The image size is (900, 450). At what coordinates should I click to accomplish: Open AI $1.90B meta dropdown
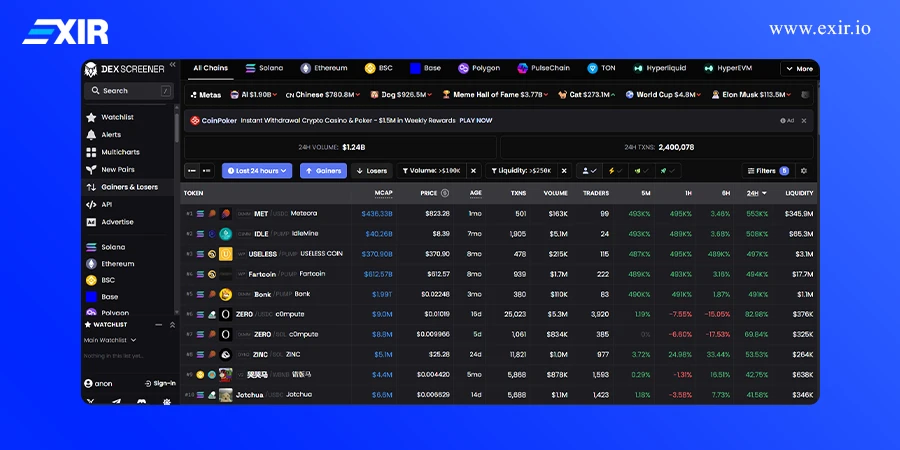point(254,95)
